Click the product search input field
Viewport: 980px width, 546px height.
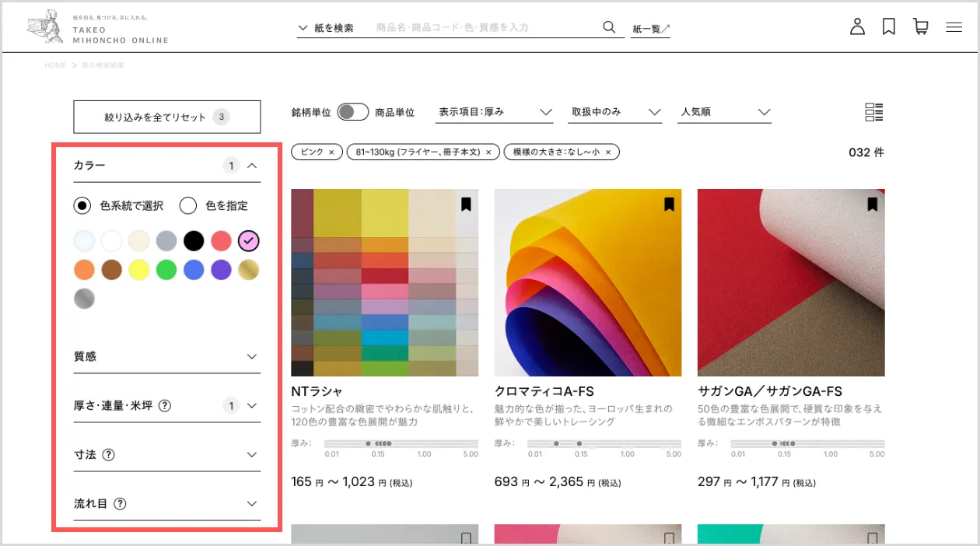coord(482,27)
